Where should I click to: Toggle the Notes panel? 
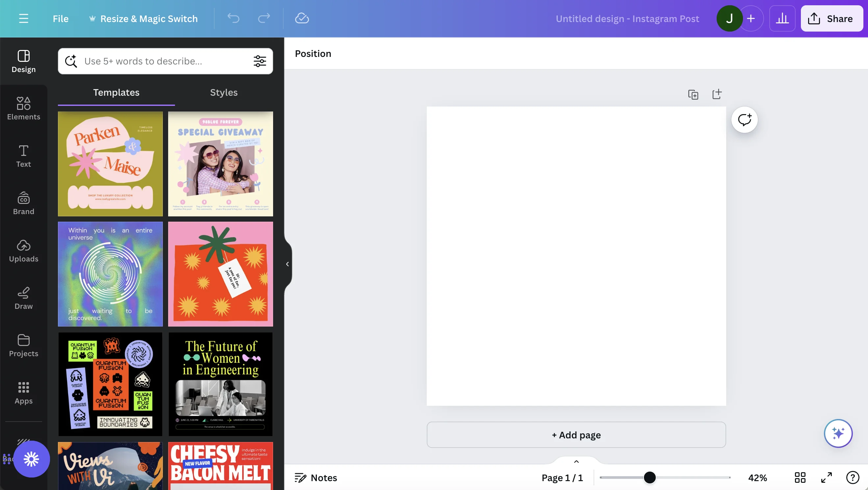pos(316,477)
